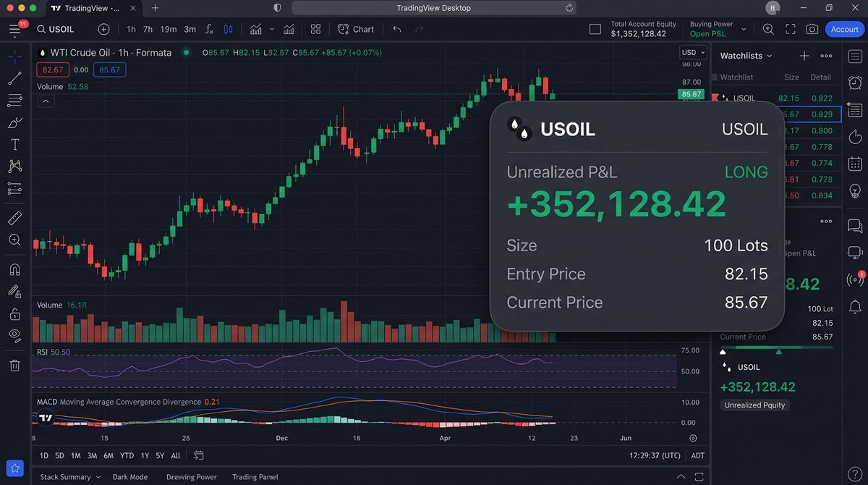Open the go-to-date calendar icon

(199, 456)
